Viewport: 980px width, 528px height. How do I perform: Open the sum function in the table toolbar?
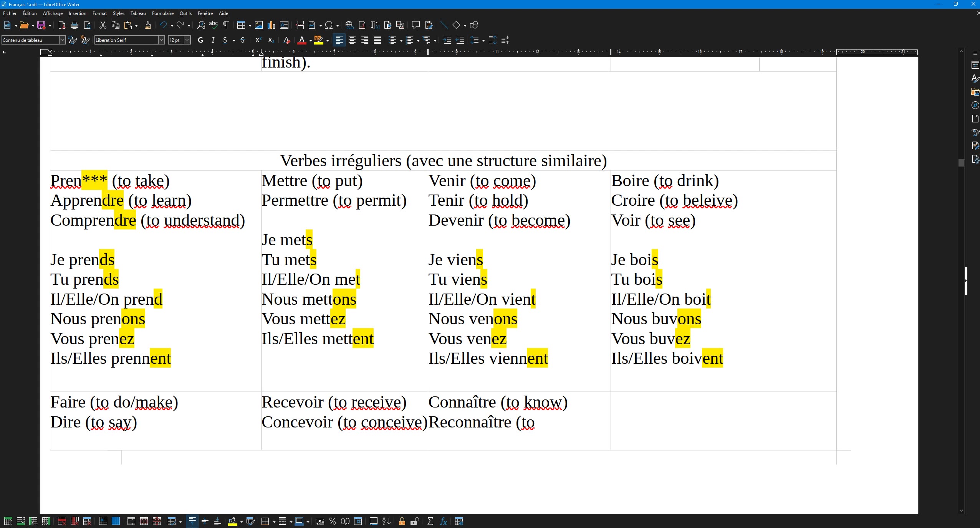(430, 521)
